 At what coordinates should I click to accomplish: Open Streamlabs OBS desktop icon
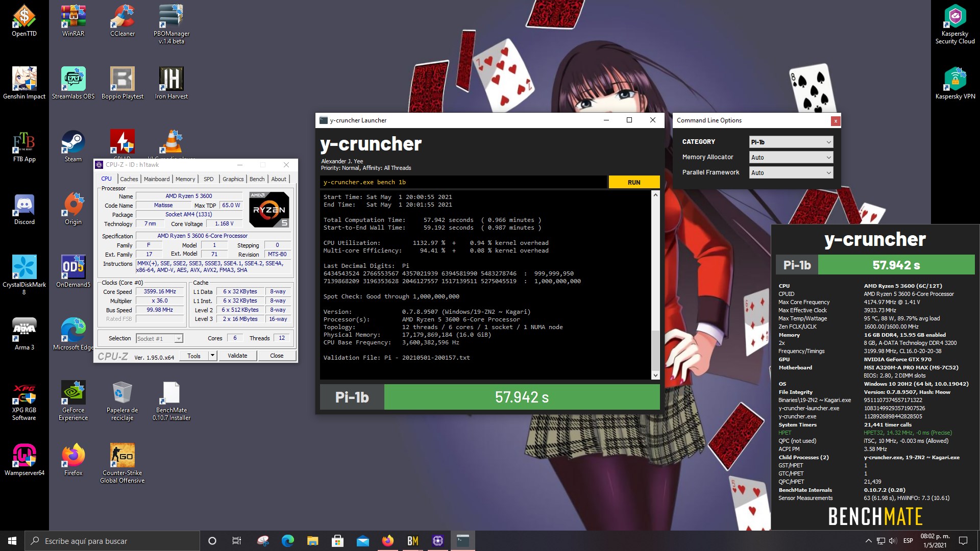pyautogui.click(x=73, y=83)
